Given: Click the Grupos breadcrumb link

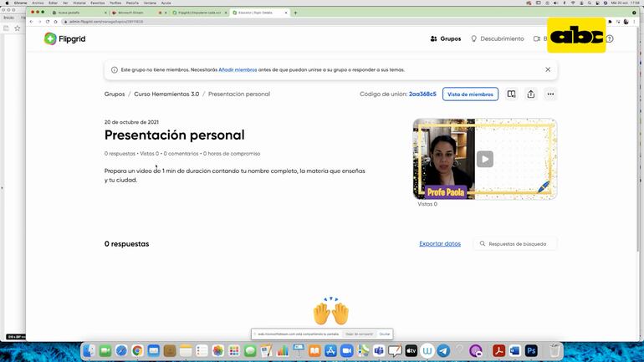Looking at the screenshot, I should point(115,94).
